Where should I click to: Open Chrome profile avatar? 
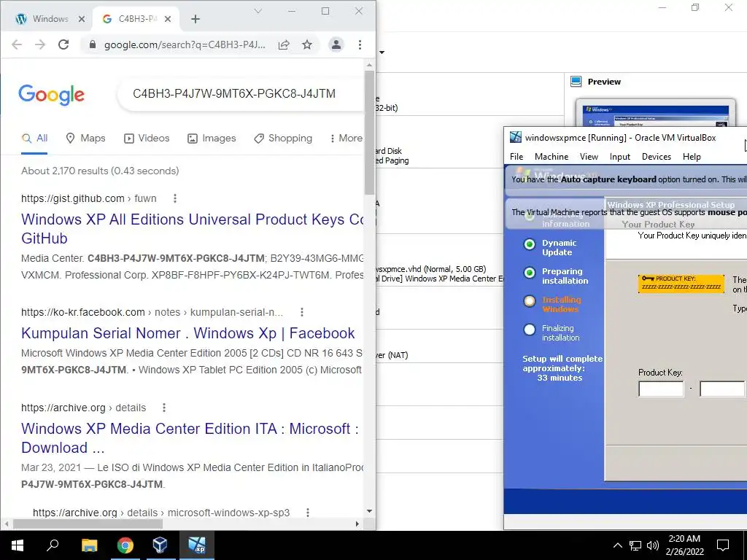(x=336, y=44)
